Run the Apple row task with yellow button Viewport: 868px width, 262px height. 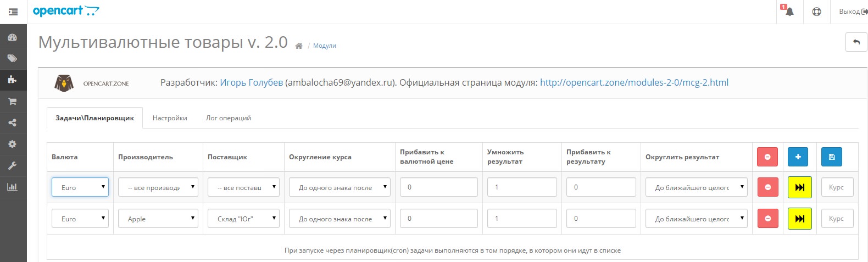(x=799, y=219)
